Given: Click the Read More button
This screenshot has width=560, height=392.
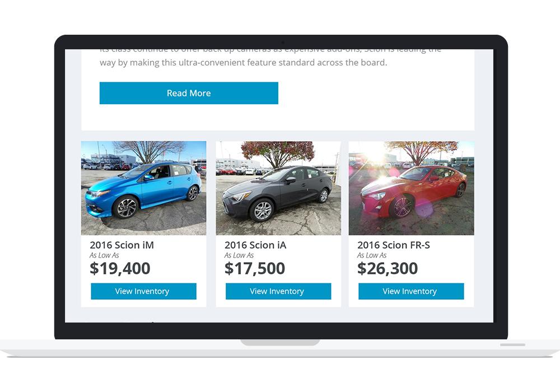Looking at the screenshot, I should click(189, 93).
